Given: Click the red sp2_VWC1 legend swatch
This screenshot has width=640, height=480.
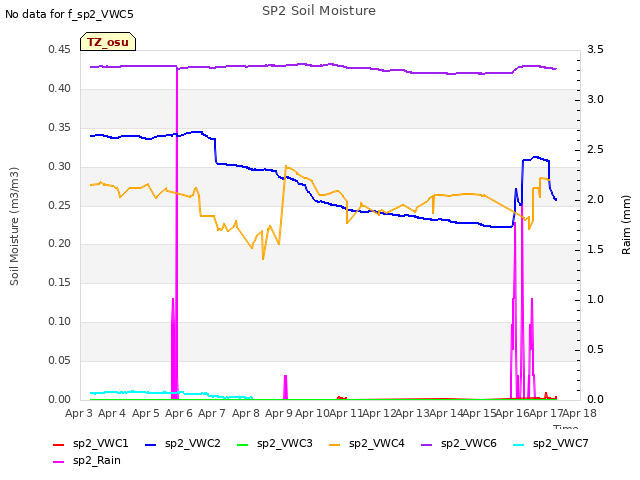Looking at the screenshot, I should coord(59,444).
